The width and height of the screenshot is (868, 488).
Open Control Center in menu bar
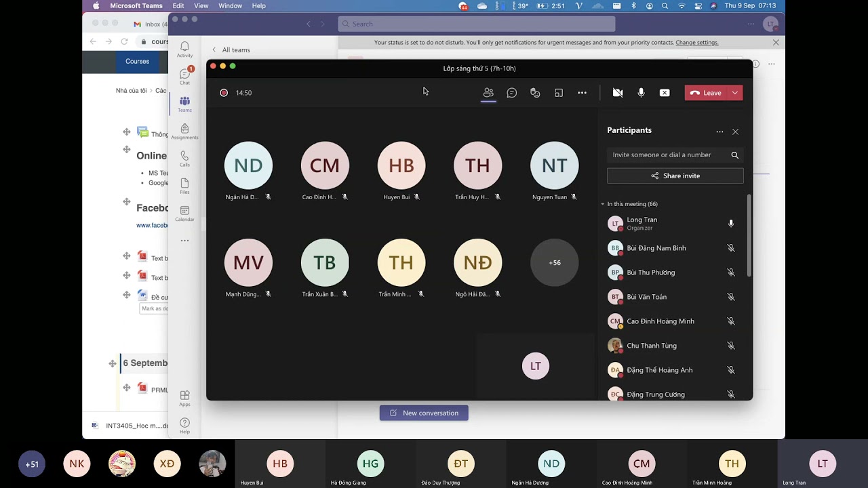[697, 5]
